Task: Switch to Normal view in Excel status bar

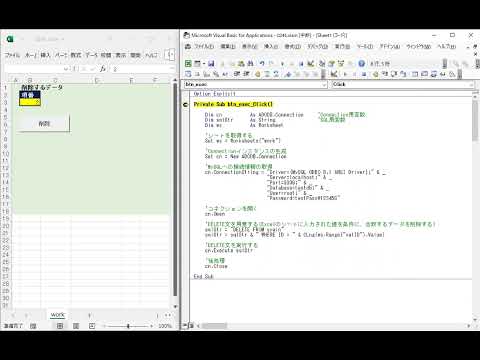Action: point(60,326)
